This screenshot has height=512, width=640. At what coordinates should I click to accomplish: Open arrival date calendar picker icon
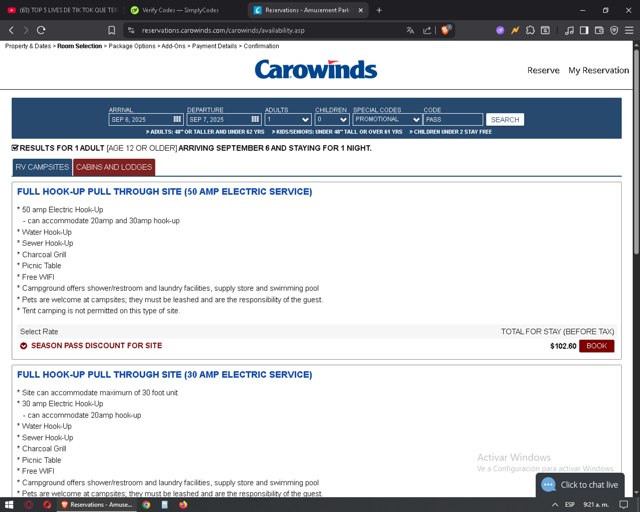[177, 119]
